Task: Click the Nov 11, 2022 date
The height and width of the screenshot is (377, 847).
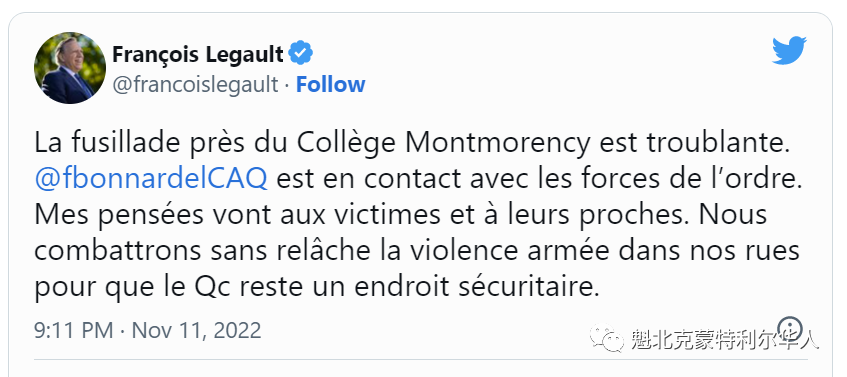Action: [x=197, y=330]
